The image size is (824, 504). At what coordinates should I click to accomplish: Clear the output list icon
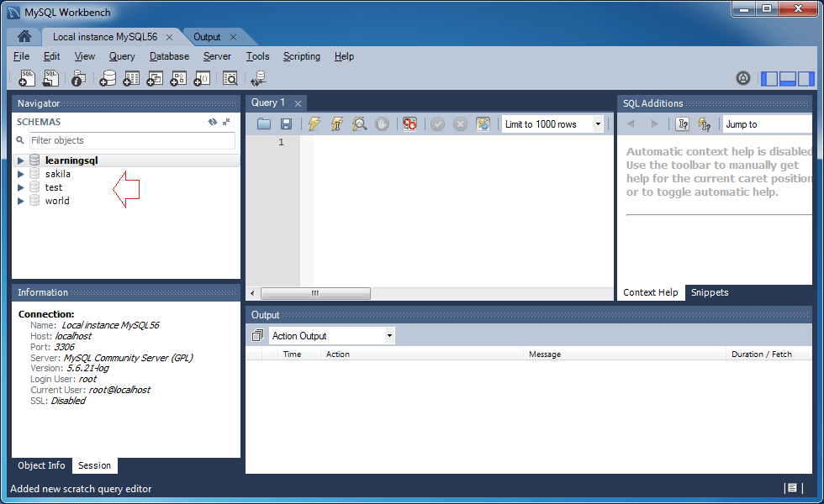click(257, 335)
